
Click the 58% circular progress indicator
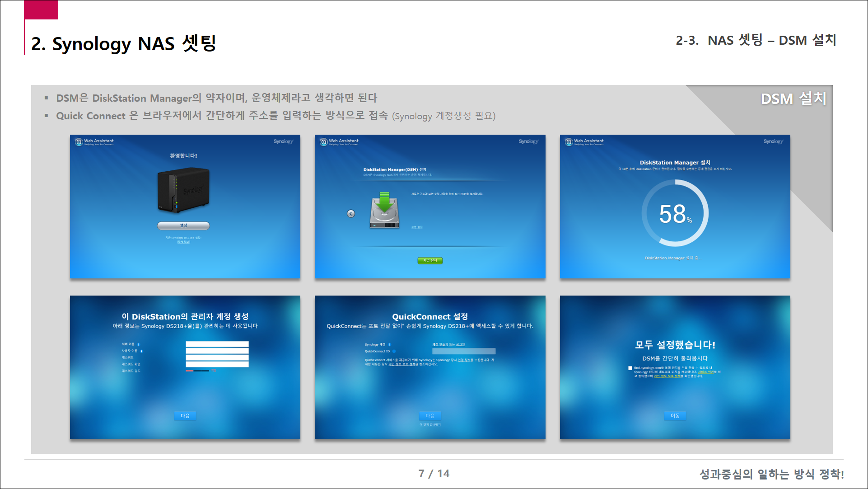pos(675,213)
